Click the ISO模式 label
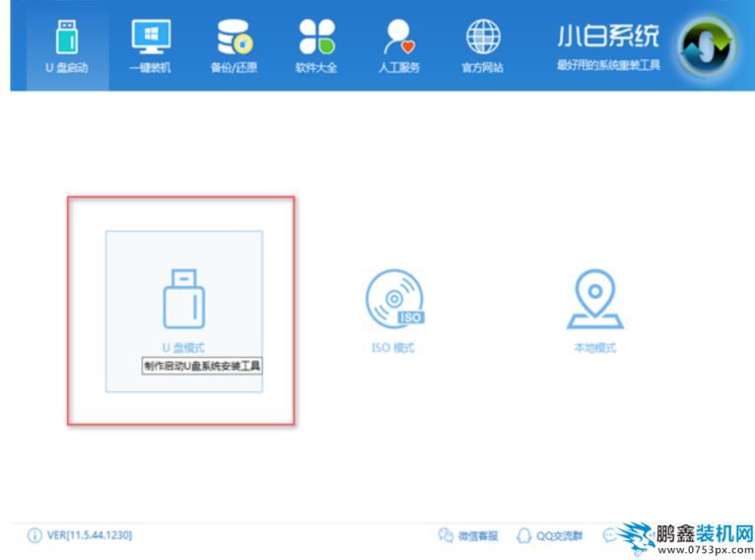Screen dimensions: 755x560 pos(393,348)
